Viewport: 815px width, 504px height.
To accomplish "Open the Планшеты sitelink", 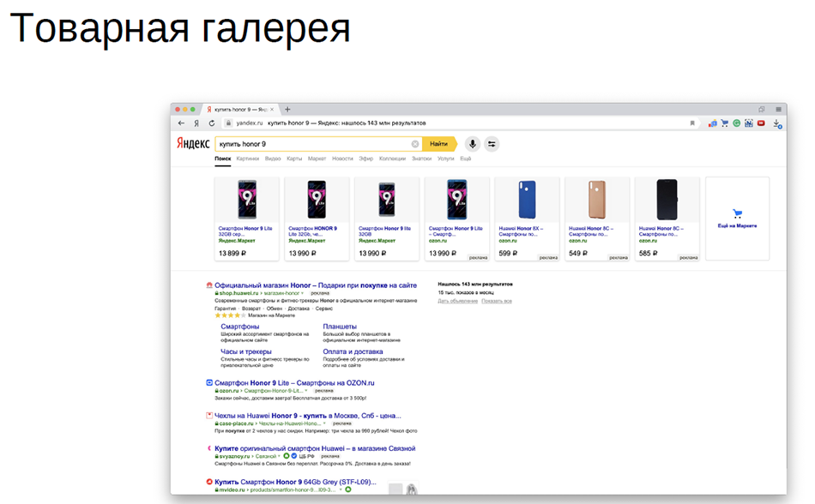I will (x=340, y=327).
